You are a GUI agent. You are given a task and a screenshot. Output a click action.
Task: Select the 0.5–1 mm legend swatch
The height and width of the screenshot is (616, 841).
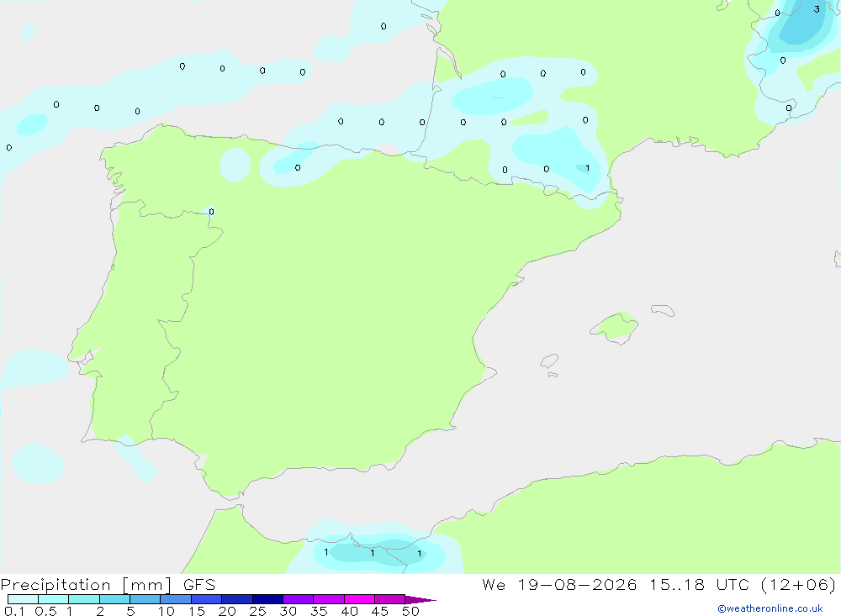(x=54, y=599)
